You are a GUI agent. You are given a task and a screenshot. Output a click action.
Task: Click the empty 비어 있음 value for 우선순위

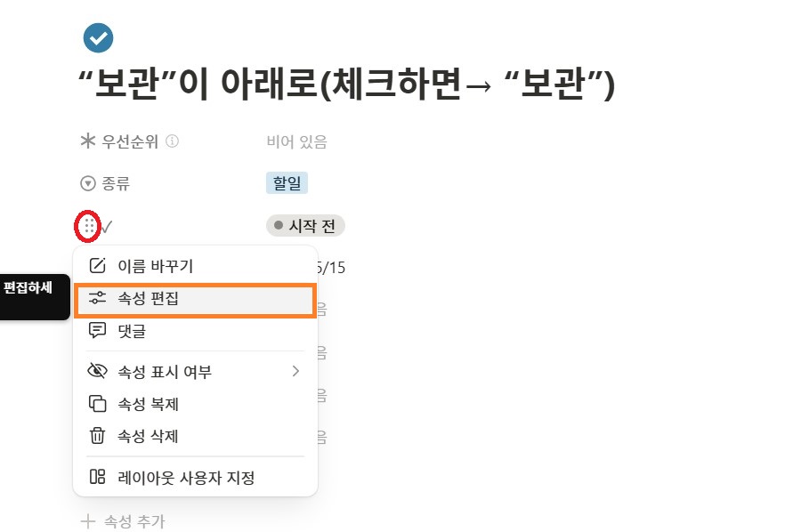point(296,141)
